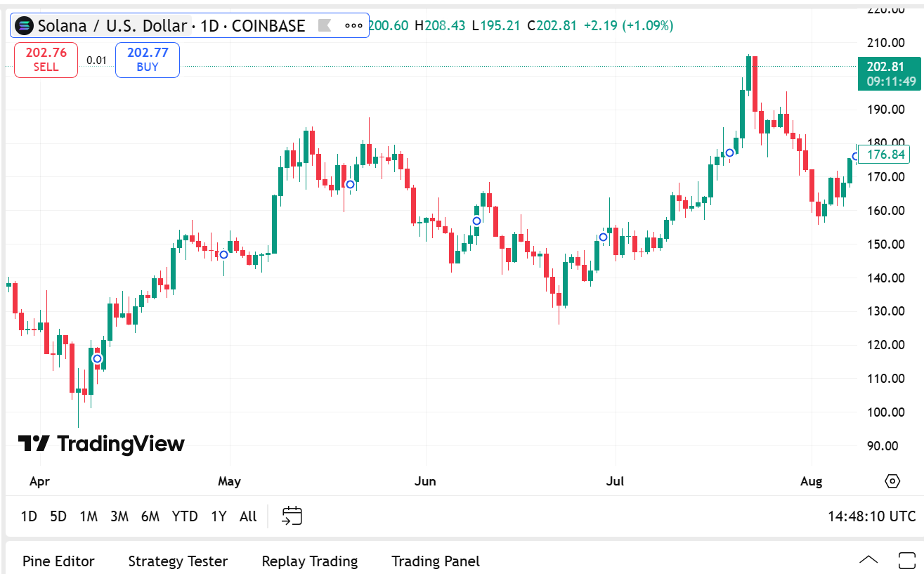The image size is (924, 574).
Task: Click the grey flag icon beside COINBASE
Action: coord(325,26)
